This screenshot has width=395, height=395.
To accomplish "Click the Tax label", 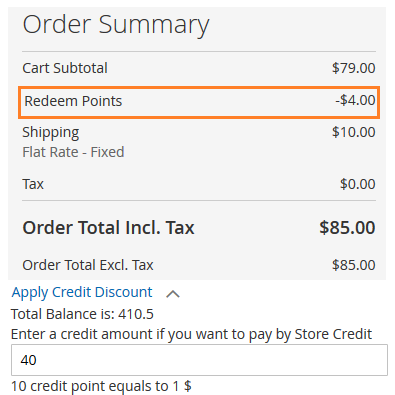I will (33, 184).
